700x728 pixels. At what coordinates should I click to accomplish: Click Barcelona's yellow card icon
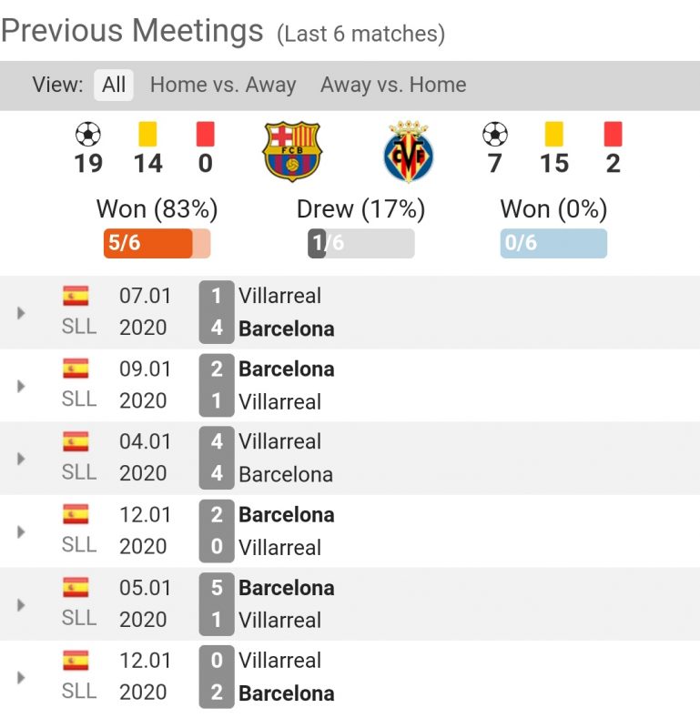click(x=147, y=135)
